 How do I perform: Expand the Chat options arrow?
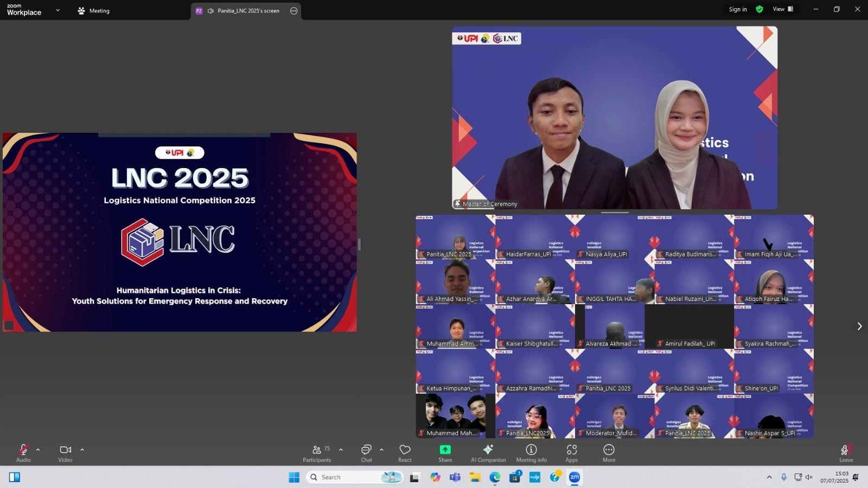coord(381,450)
